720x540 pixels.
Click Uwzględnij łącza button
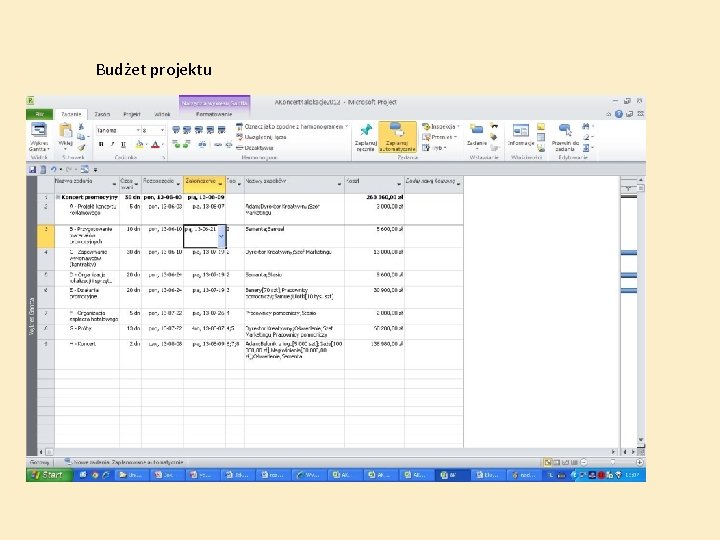tap(261, 137)
